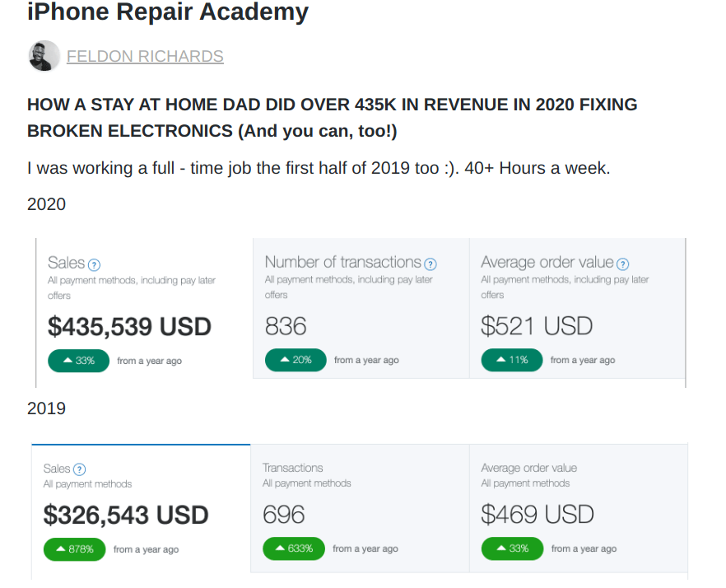
Task: Open the Sales help tooltip for 2020
Action: (93, 264)
